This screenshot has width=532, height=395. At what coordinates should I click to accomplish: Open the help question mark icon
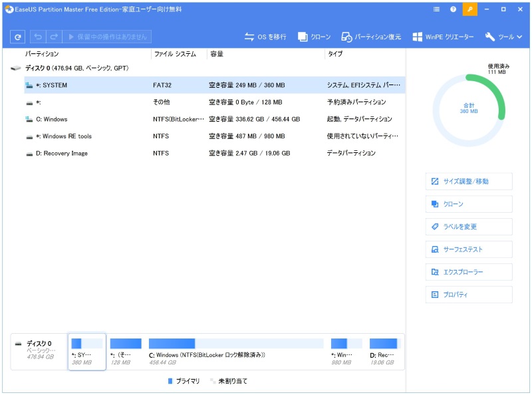point(453,9)
